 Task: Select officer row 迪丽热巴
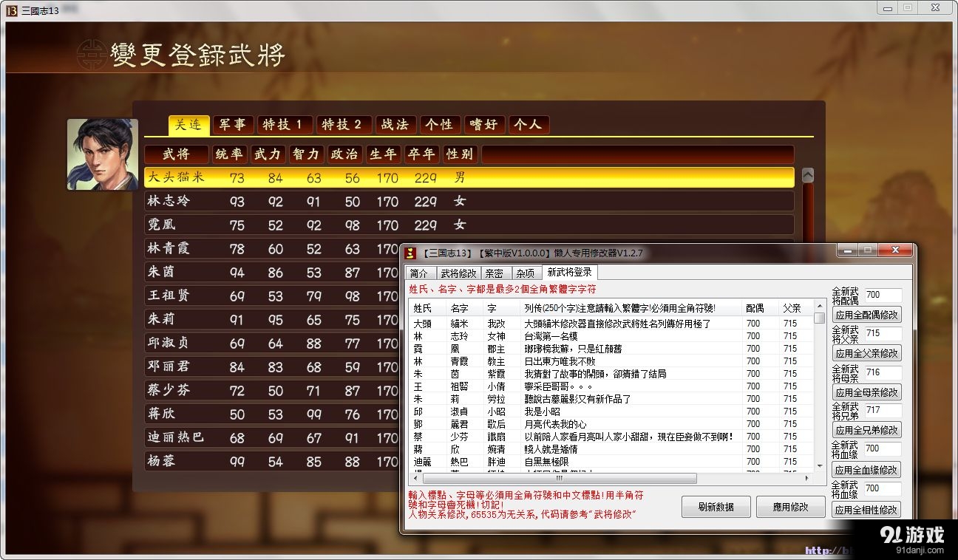pos(272,437)
